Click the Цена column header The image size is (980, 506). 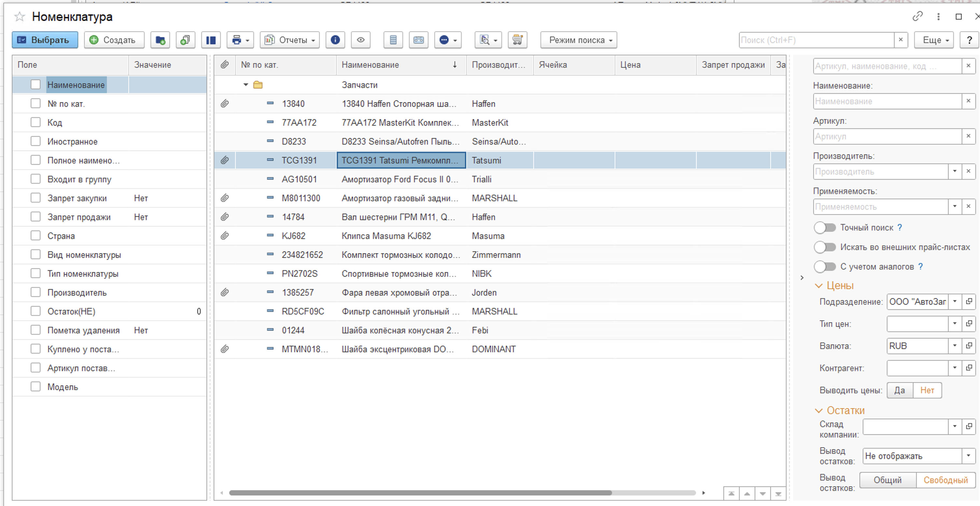(655, 65)
